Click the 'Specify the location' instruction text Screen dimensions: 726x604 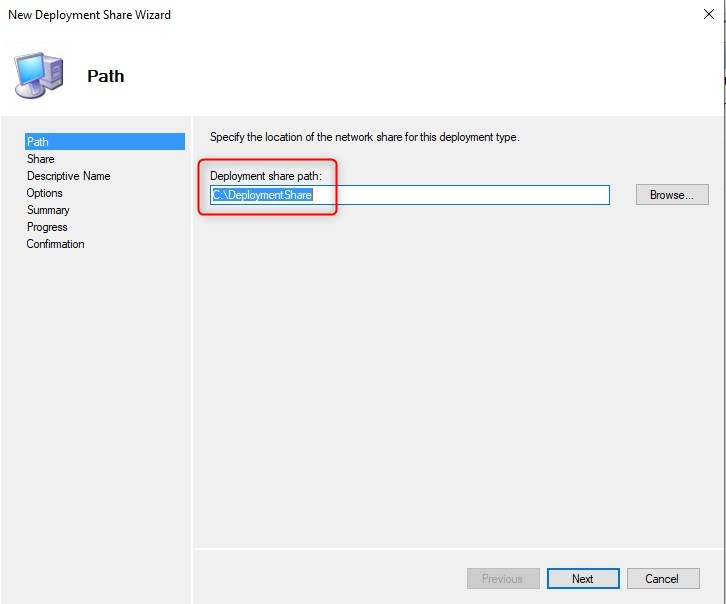(365, 137)
